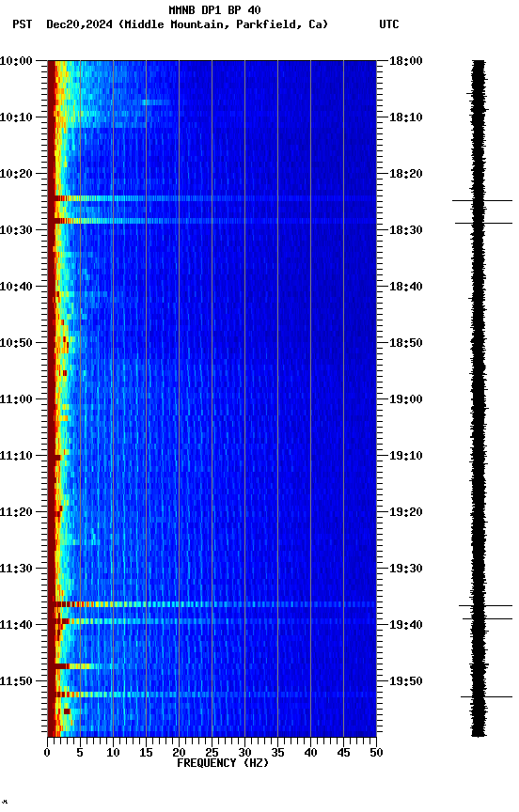The height and width of the screenshot is (812, 519).
Task: Click the 50 Hz frequency axis label
Action: pos(376,754)
